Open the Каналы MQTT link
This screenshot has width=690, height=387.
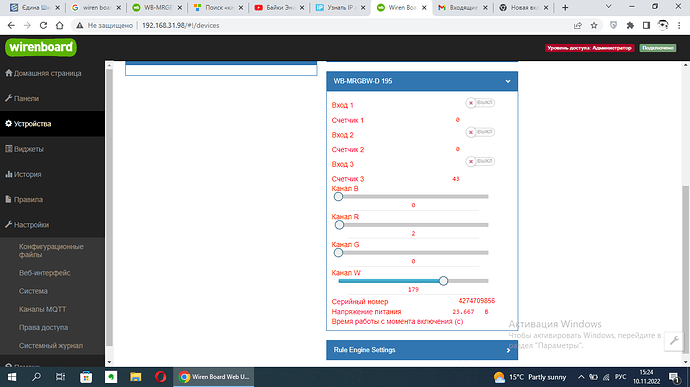coord(42,309)
